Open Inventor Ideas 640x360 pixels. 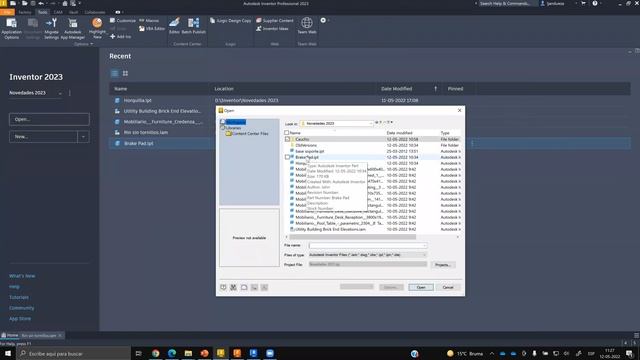point(272,29)
